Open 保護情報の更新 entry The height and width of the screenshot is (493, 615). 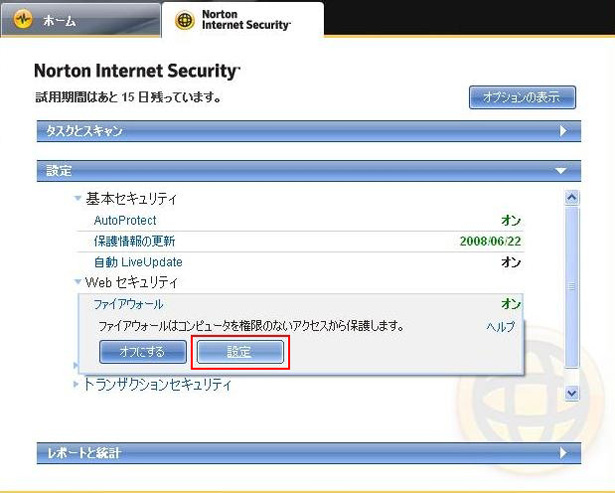pos(134,241)
